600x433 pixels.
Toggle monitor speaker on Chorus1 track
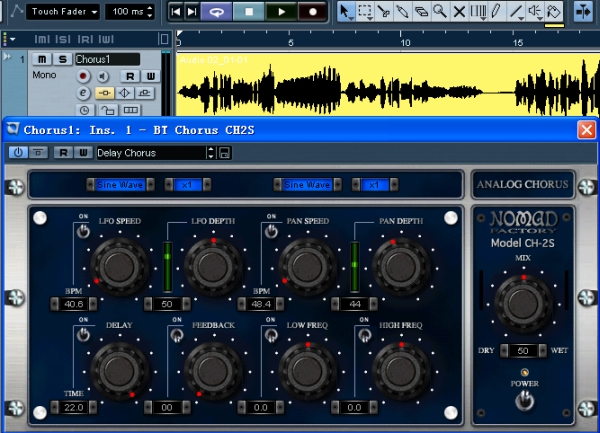point(102,77)
